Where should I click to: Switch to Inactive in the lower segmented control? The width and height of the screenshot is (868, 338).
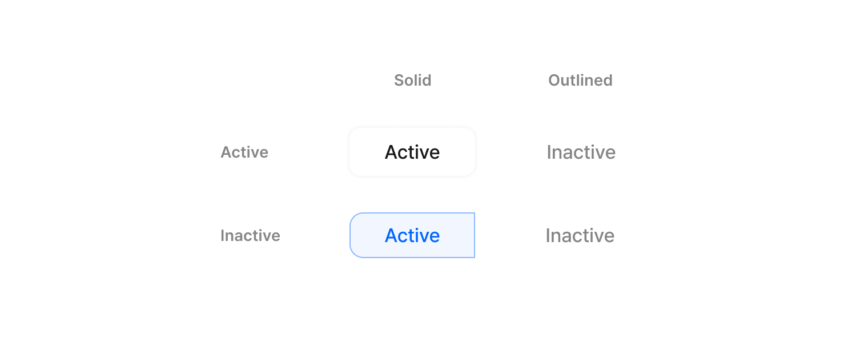click(580, 235)
